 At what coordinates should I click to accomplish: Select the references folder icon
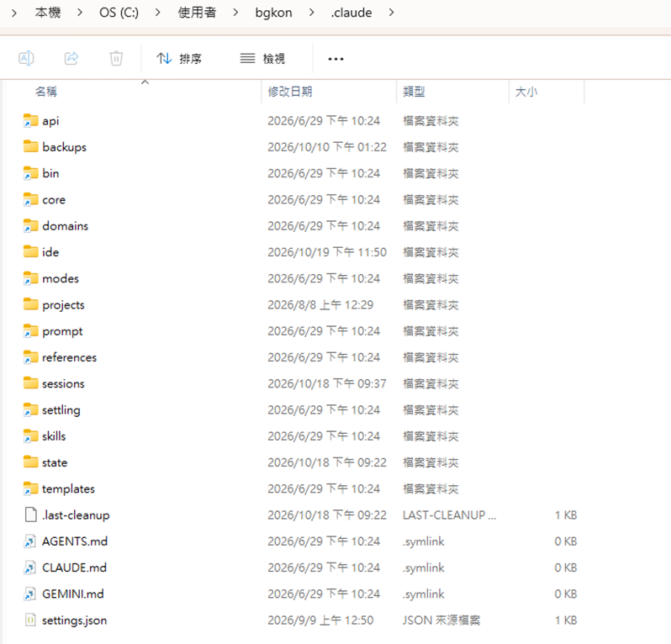[31, 357]
